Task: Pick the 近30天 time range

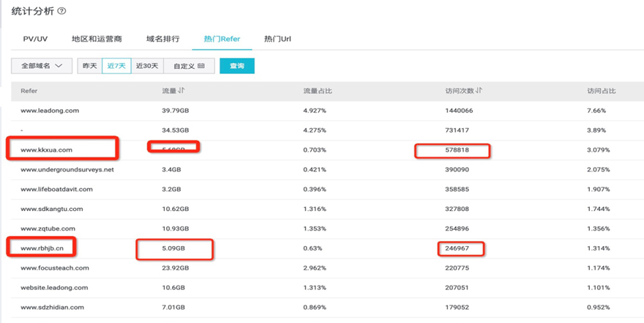Action: coord(147,66)
